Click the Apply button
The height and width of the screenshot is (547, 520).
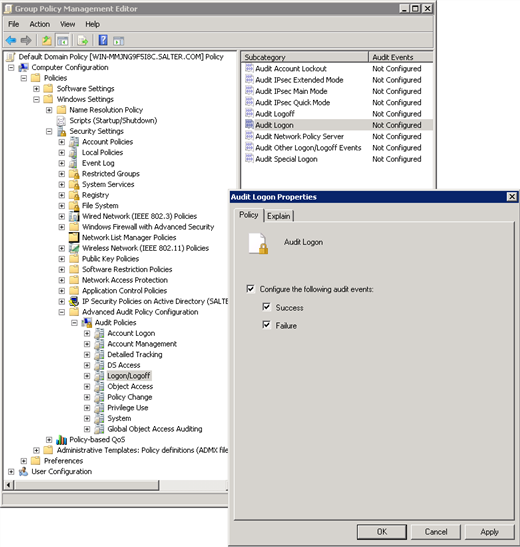coord(489,532)
